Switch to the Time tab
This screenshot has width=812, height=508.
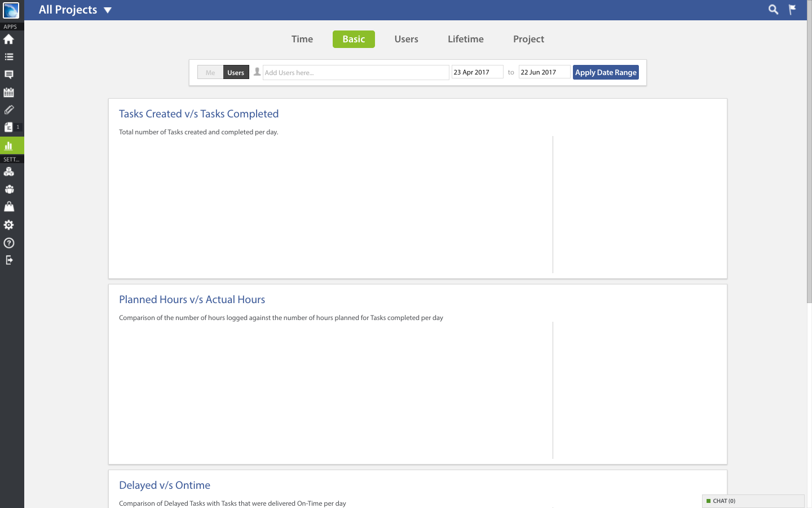302,39
